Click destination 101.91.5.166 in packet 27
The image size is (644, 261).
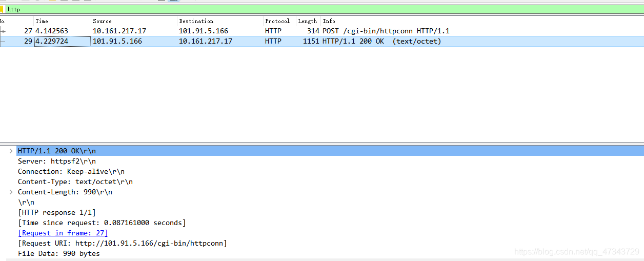coord(203,31)
